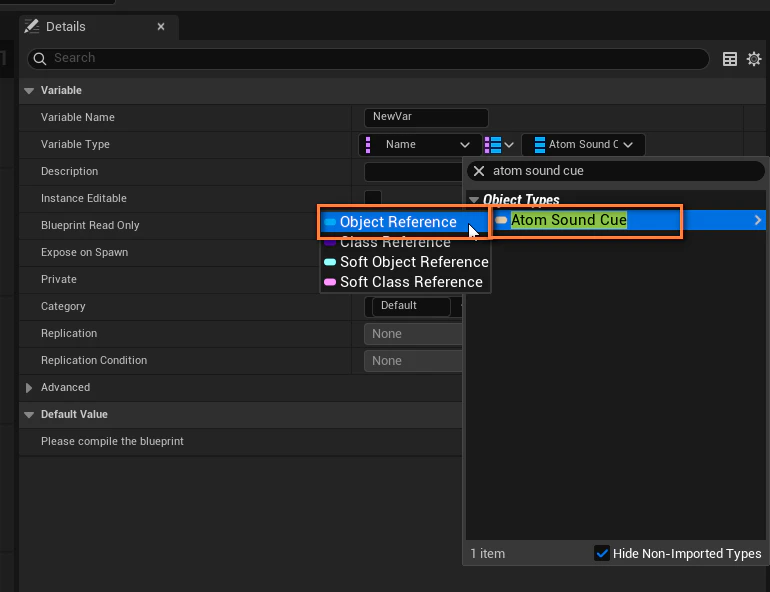Click the Default category field
This screenshot has width=770, height=592.
tap(412, 306)
